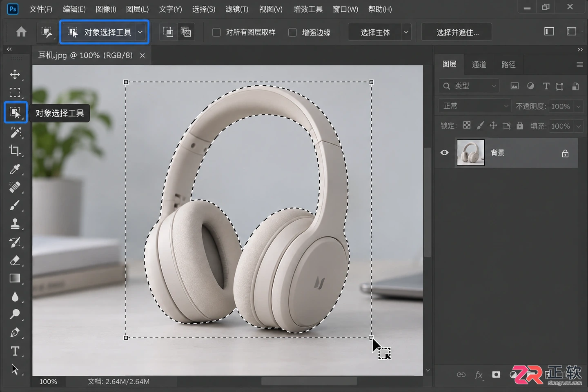Screen dimensions: 588x392
Task: Choose the Eyedropper tool
Action: pos(15,169)
